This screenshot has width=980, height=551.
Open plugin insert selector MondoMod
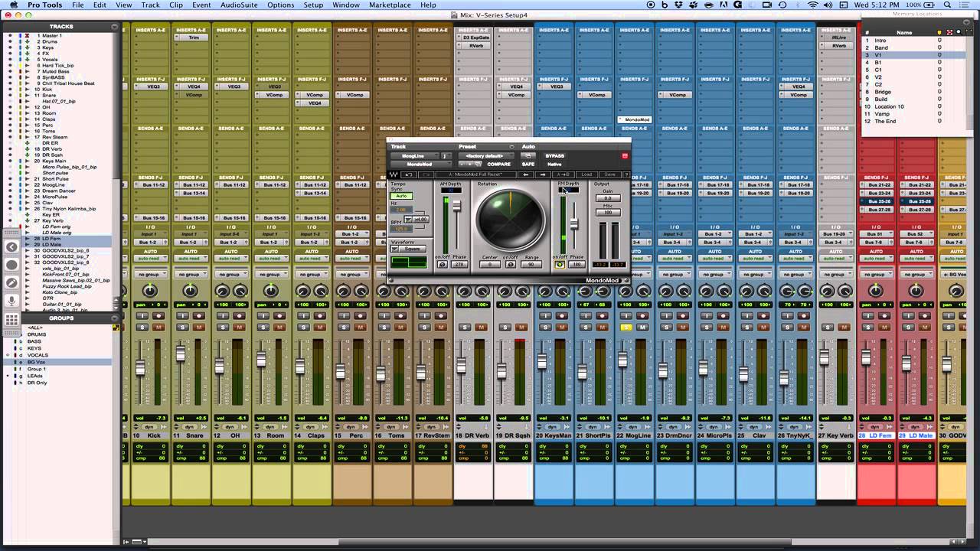(x=421, y=164)
